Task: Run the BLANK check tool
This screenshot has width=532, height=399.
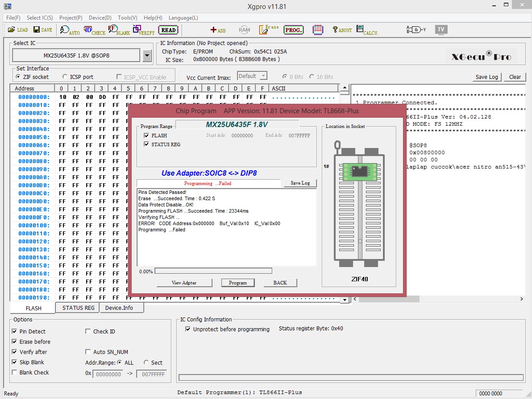Action: tap(119, 30)
